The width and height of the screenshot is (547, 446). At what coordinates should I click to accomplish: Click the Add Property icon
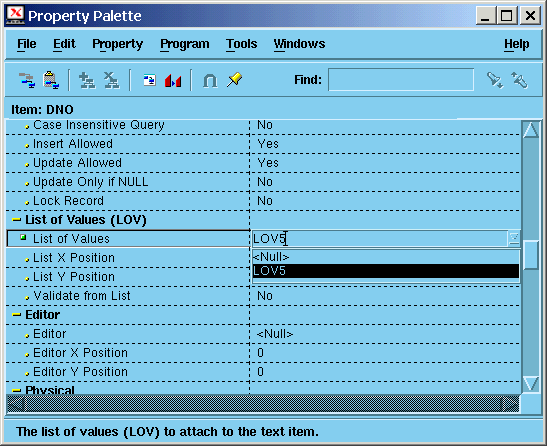(x=87, y=80)
